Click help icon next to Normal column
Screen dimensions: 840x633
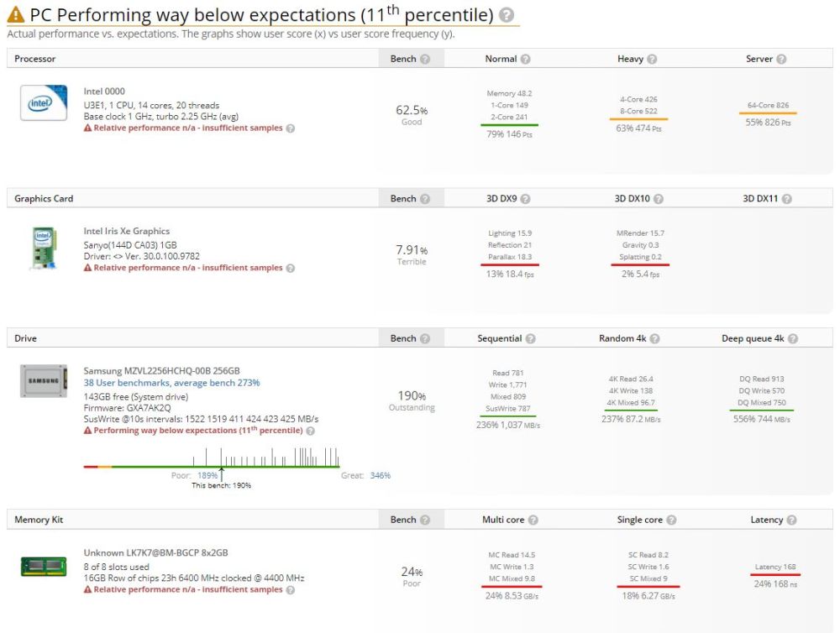pyautogui.click(x=525, y=60)
